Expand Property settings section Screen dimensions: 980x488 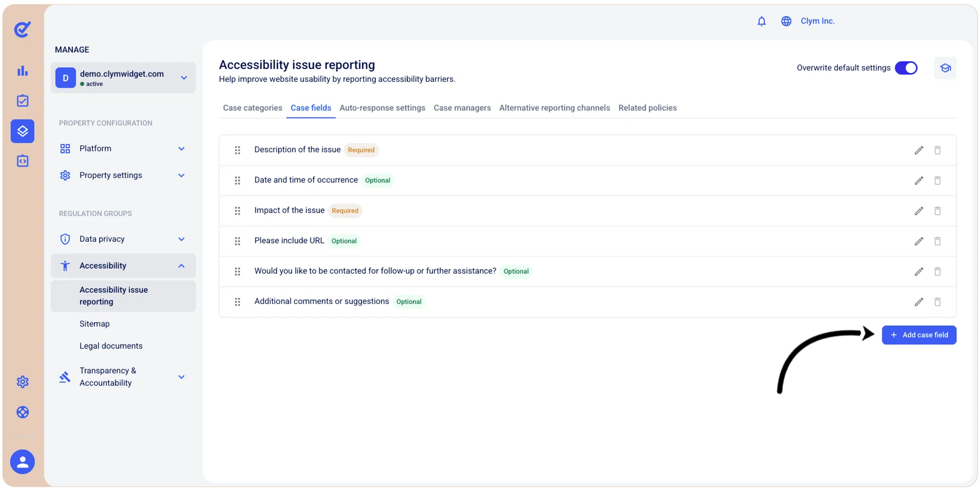(x=123, y=175)
